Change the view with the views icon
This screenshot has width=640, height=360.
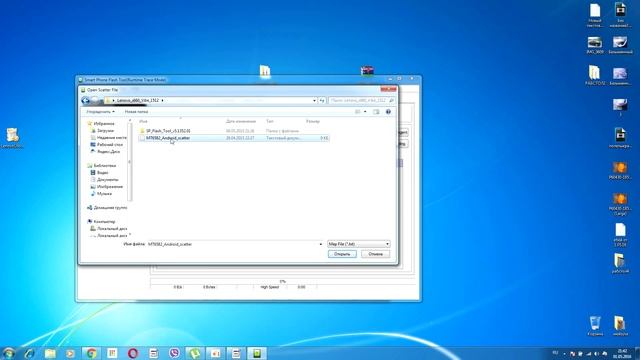tap(358, 111)
